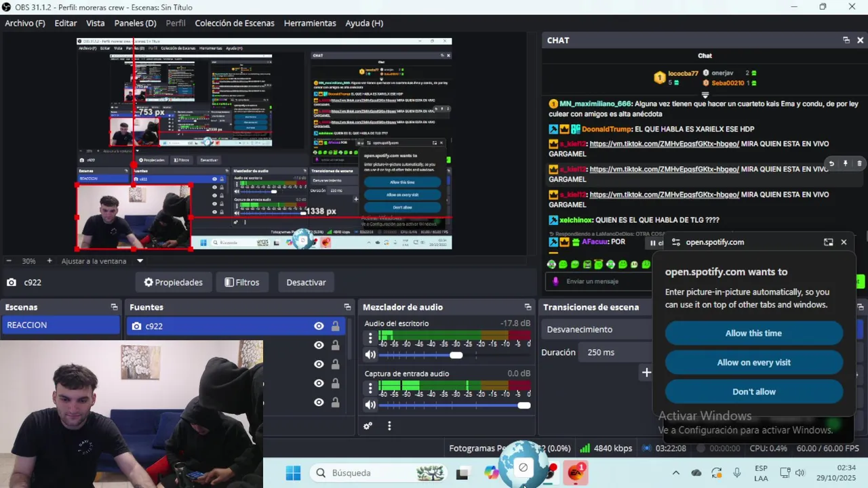Click the 4840 kbps bitrate indicator

[x=606, y=449]
